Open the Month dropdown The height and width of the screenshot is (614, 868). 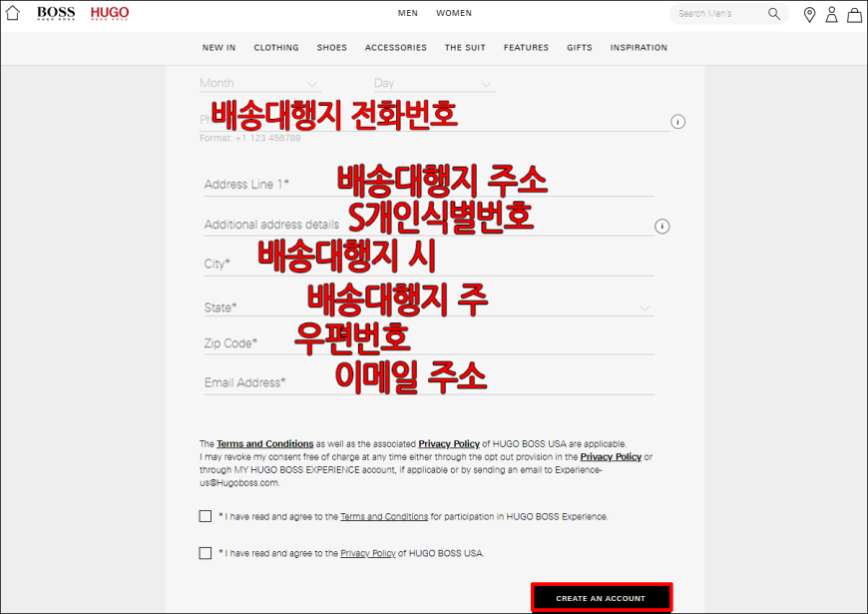click(x=260, y=83)
